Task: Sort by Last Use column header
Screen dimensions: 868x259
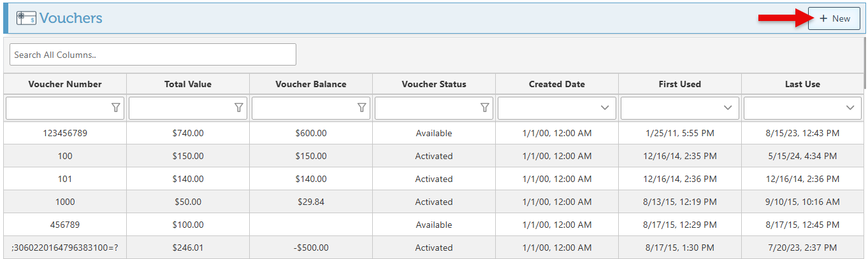Action: coord(802,84)
